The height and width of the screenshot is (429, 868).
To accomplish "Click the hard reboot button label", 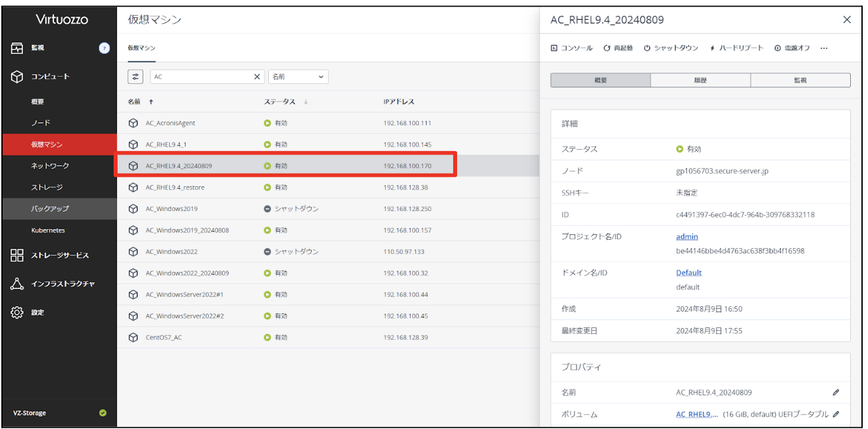I will [x=741, y=48].
